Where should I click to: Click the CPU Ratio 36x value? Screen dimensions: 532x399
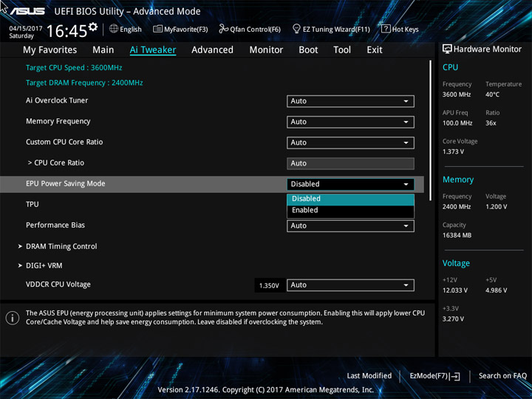pyautogui.click(x=491, y=123)
